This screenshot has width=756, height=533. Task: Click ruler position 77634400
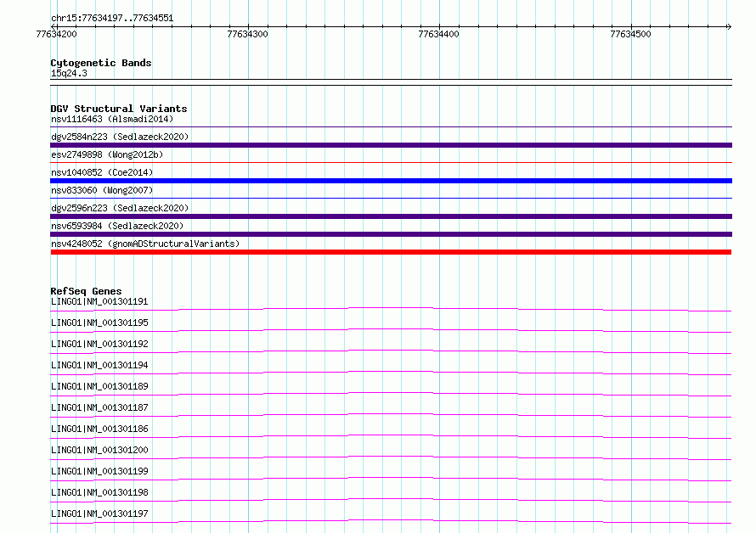439,34
